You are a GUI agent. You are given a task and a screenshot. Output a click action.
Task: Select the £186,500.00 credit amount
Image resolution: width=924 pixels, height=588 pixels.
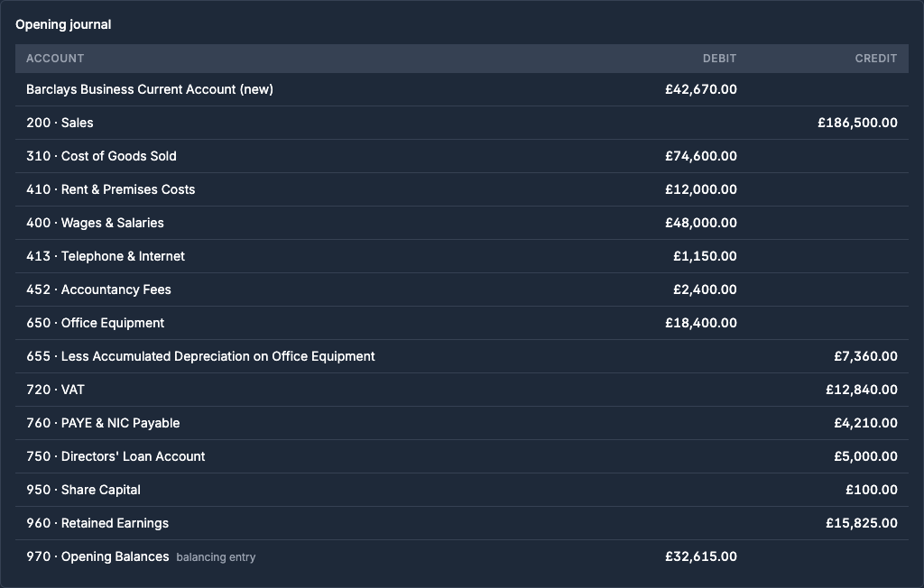click(857, 123)
